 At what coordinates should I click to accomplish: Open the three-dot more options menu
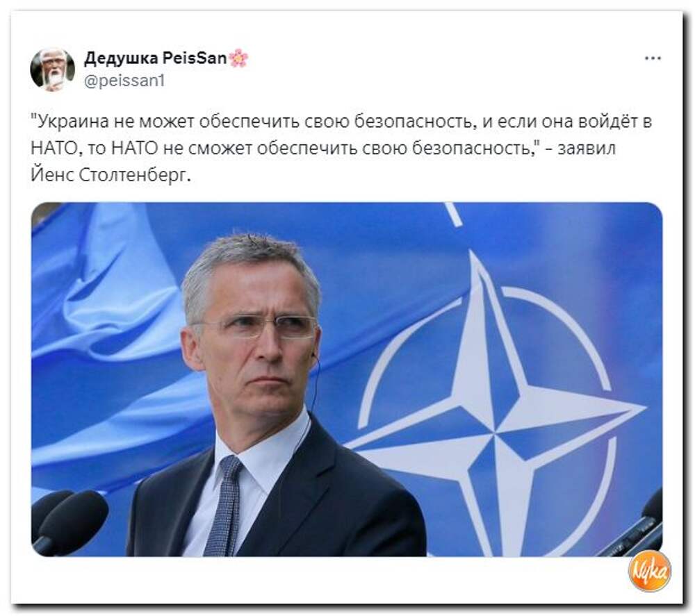pyautogui.click(x=653, y=58)
